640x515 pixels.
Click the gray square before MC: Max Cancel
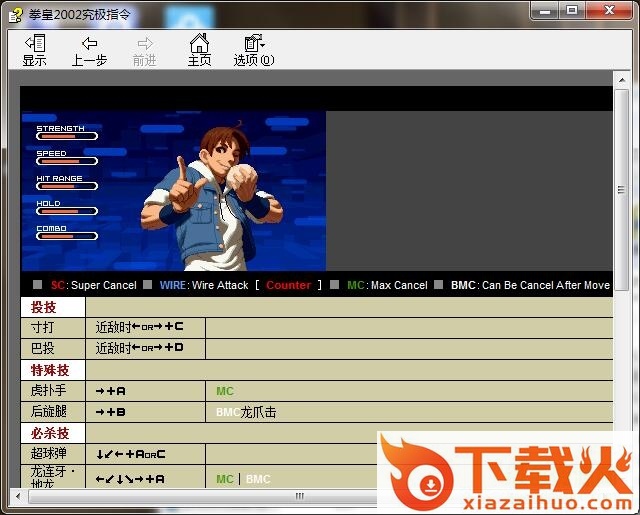pyautogui.click(x=335, y=285)
